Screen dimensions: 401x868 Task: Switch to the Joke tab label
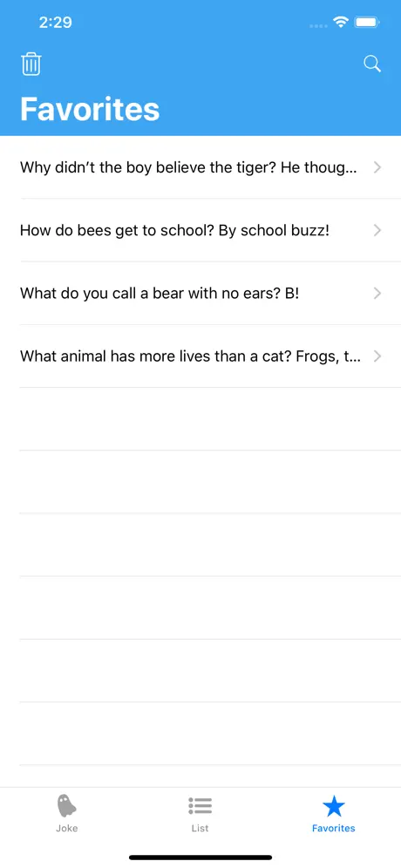(x=66, y=828)
